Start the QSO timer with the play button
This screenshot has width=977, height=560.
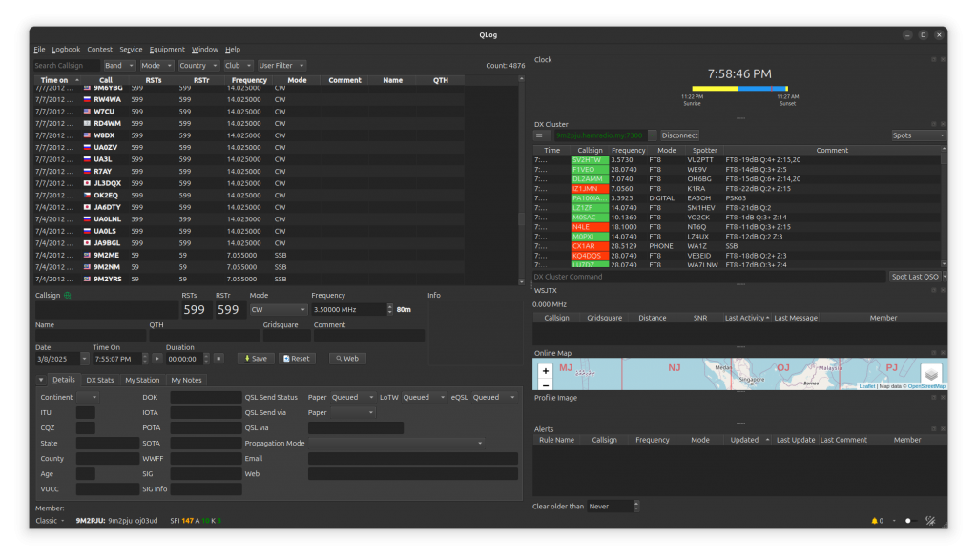156,358
